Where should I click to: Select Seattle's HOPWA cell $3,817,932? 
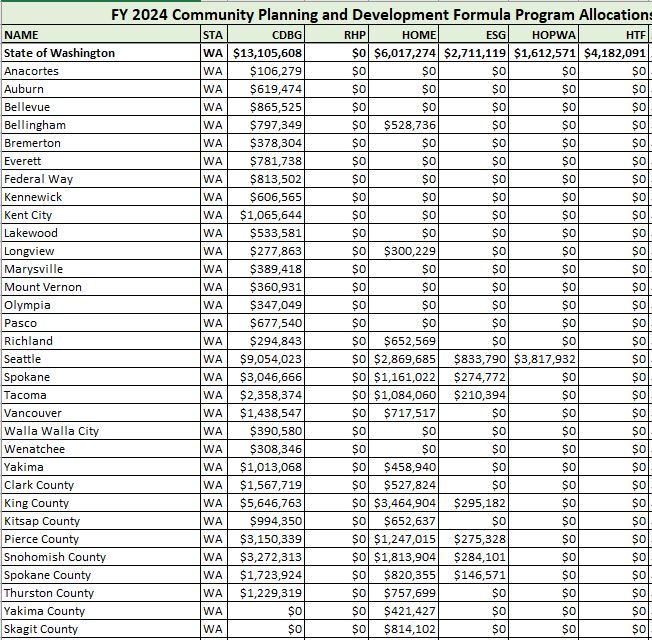tap(545, 359)
